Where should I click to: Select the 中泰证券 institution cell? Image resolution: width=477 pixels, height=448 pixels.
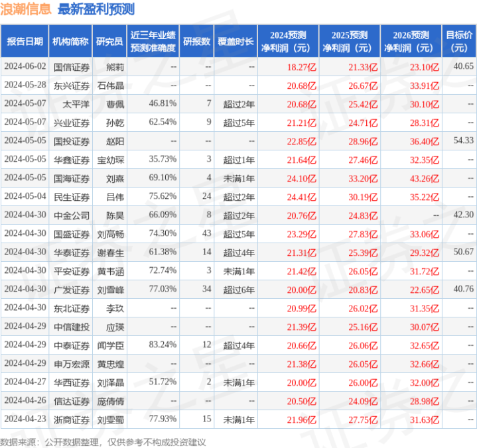(x=72, y=345)
